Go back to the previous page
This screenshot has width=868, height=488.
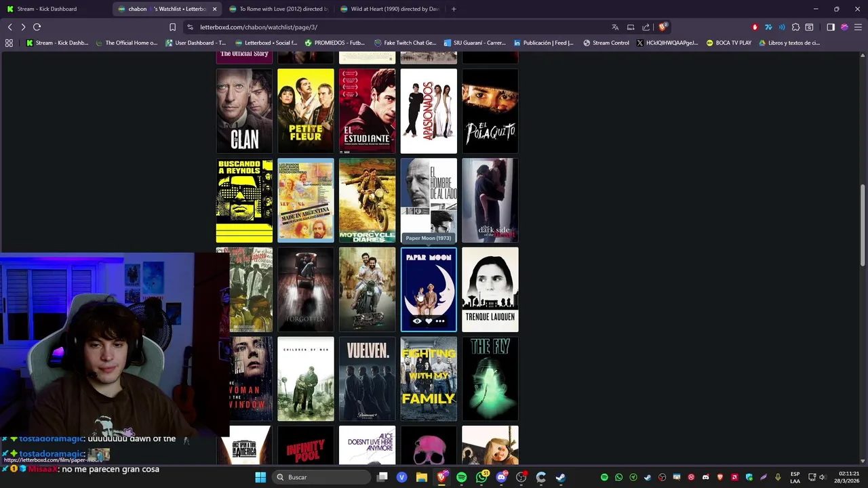(10, 27)
